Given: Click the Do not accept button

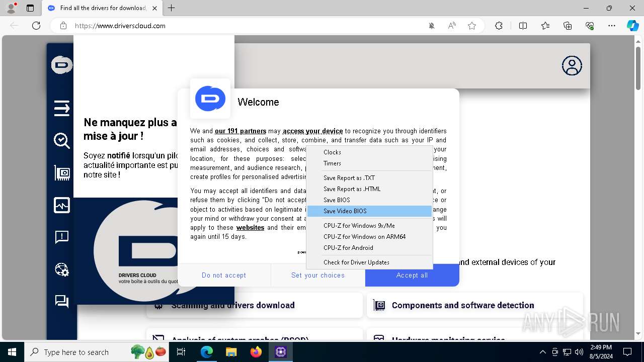Looking at the screenshot, I should click(224, 275).
